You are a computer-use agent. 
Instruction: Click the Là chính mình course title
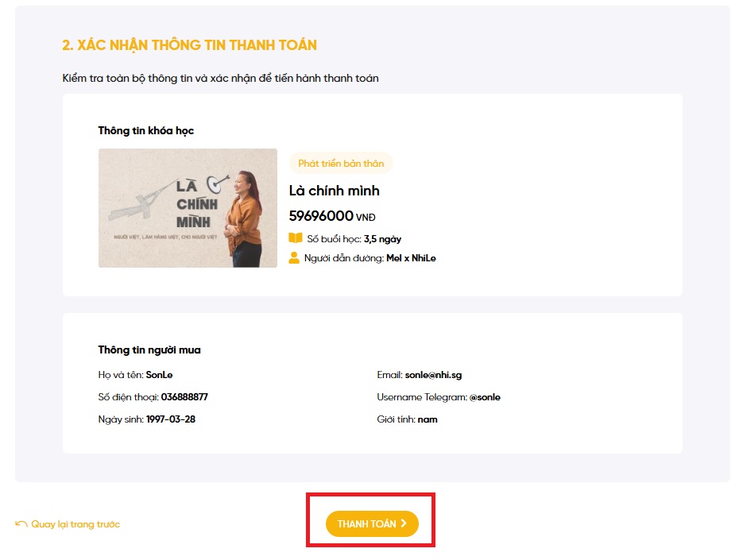[x=334, y=191]
